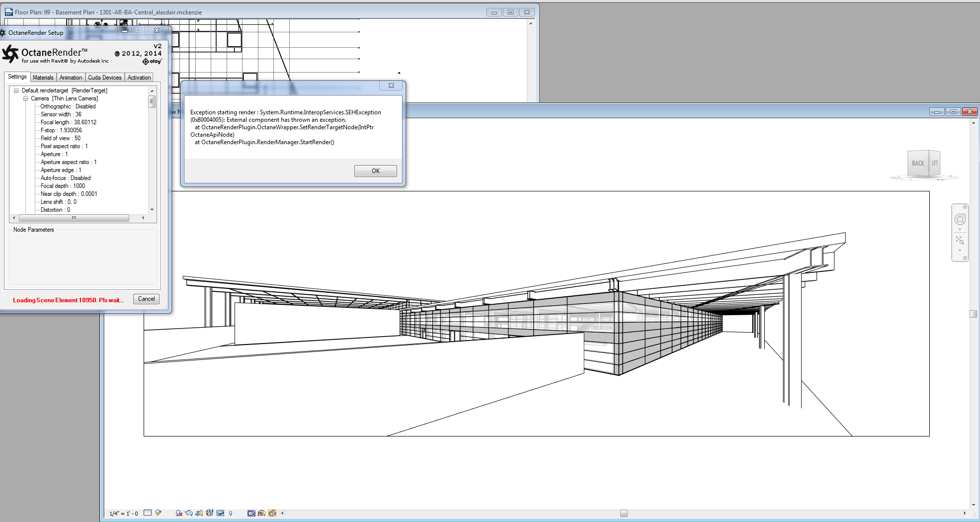This screenshot has height=522, width=980.
Task: Select 'Near clip depth : 0.0001' row
Action: point(69,194)
